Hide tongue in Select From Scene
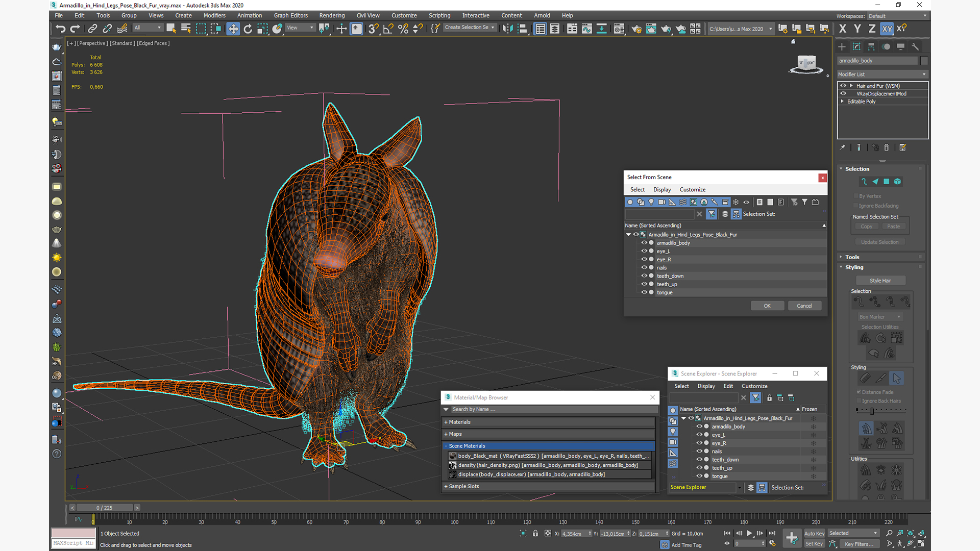The image size is (980, 551). 644,292
